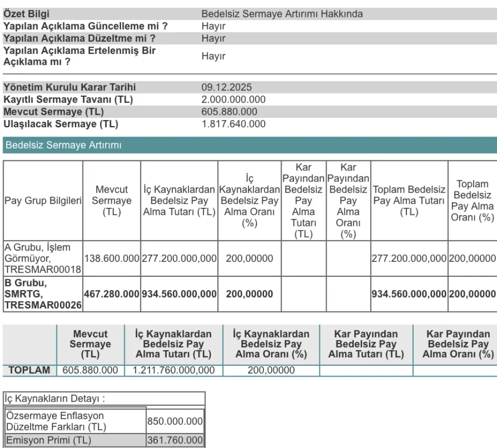Screen dimensions: 497x448
Task: Select the TOPLAM row label
Action: [x=30, y=370]
